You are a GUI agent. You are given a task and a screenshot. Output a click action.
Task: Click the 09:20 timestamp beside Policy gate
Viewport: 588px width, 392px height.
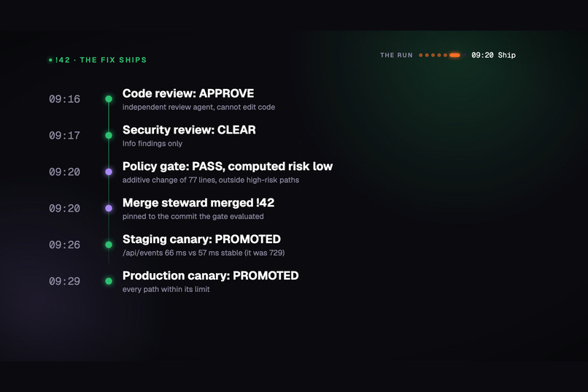(x=64, y=172)
